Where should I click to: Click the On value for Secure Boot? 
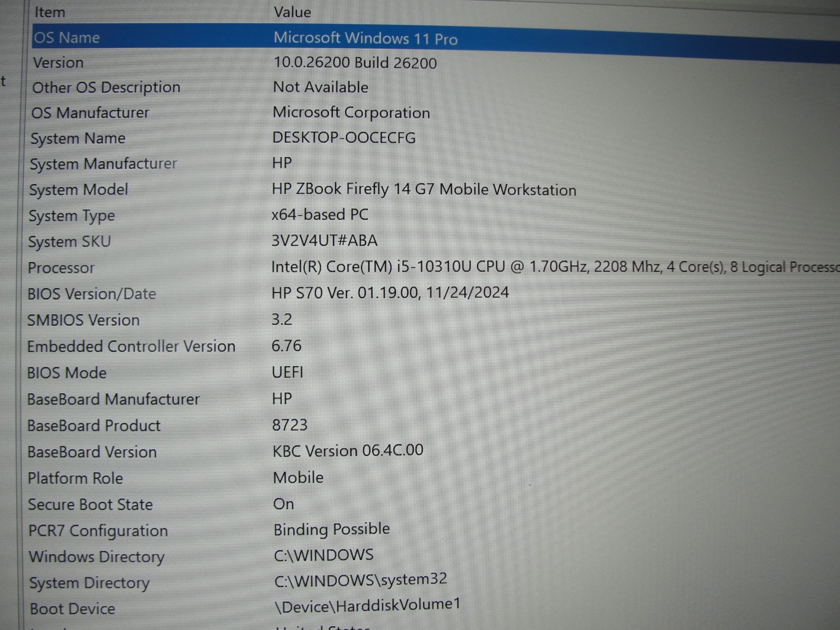(283, 504)
